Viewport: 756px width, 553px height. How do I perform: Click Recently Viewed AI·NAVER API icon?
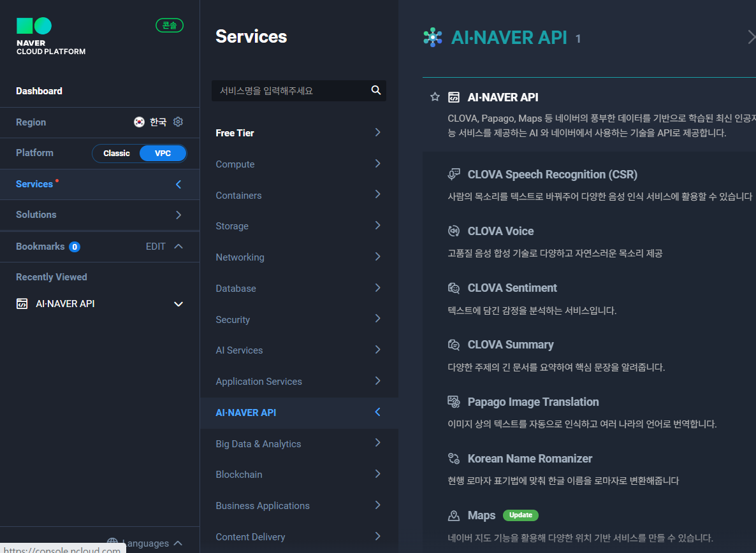(x=22, y=303)
